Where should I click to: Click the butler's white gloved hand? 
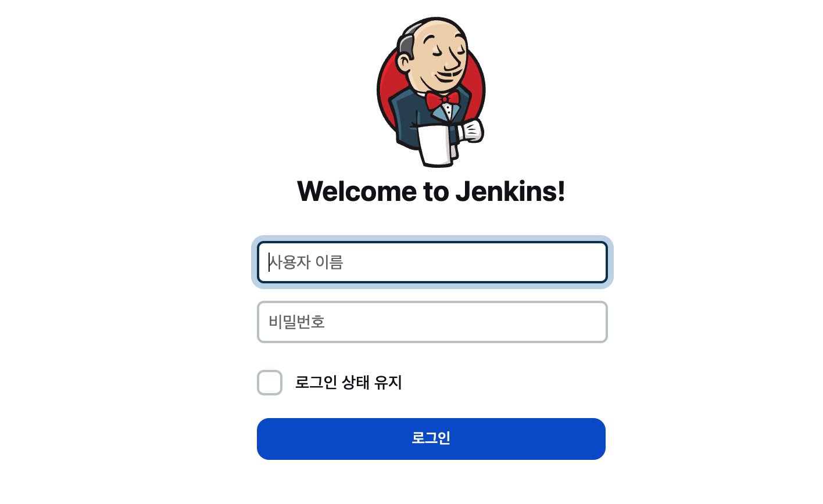471,131
